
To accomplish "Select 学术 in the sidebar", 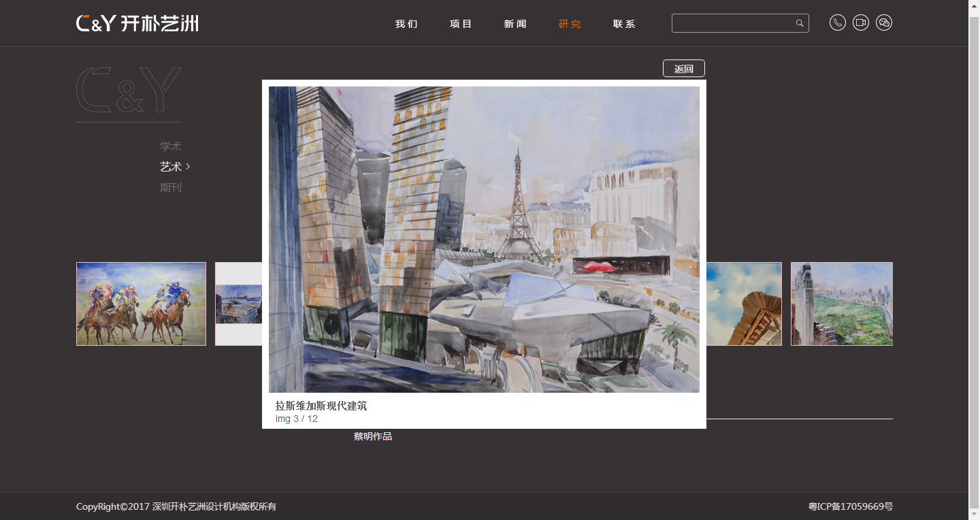I will (x=171, y=146).
